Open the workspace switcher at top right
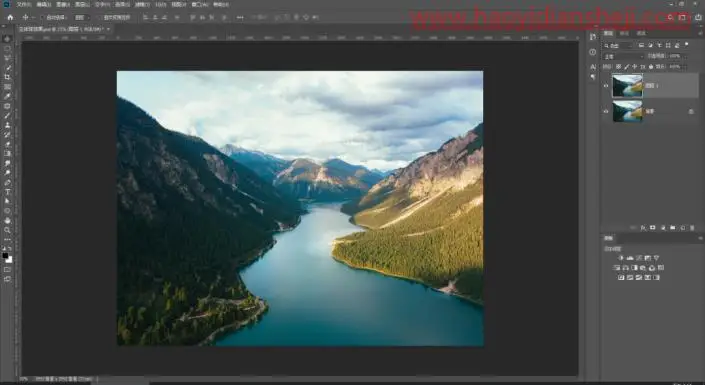Screen dimensions: 705x385 coord(682,17)
